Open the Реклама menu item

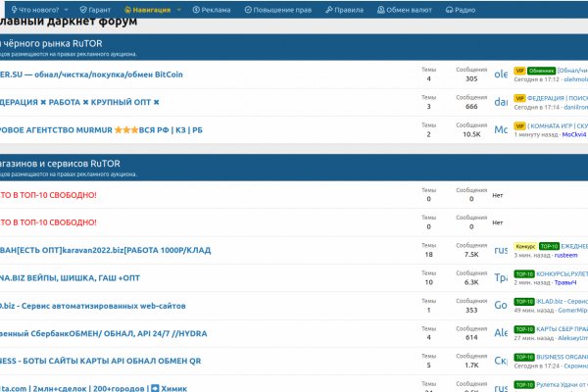217,9
